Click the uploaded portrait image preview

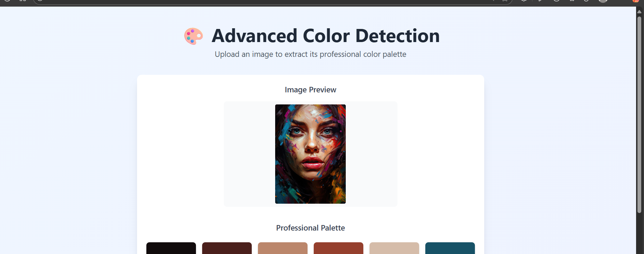(x=310, y=154)
